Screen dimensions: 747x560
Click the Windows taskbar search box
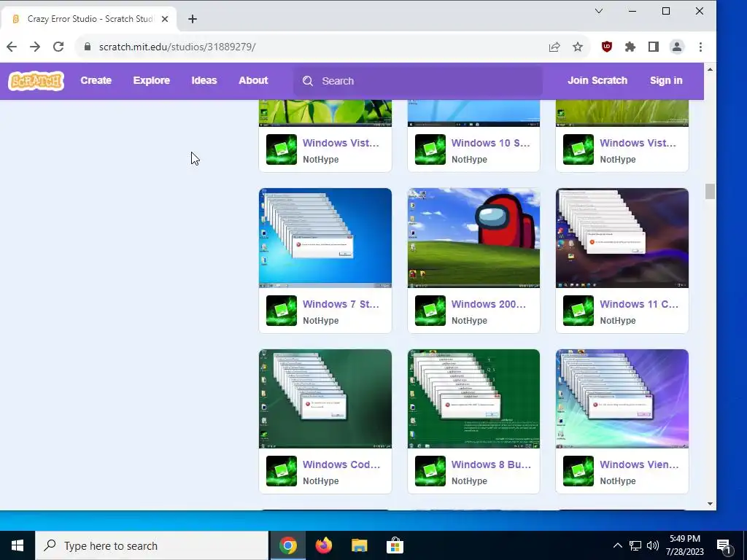152,545
